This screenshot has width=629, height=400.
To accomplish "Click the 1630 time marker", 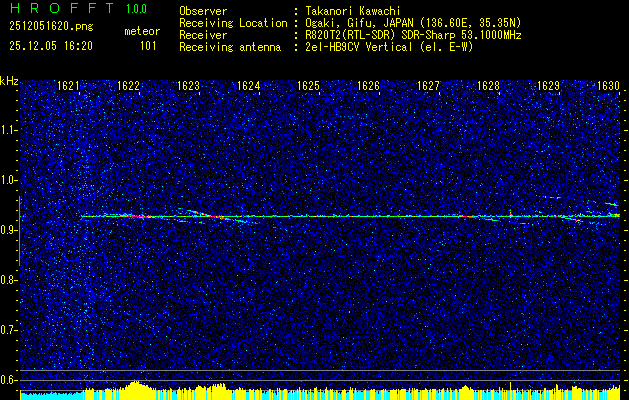I will pos(608,86).
